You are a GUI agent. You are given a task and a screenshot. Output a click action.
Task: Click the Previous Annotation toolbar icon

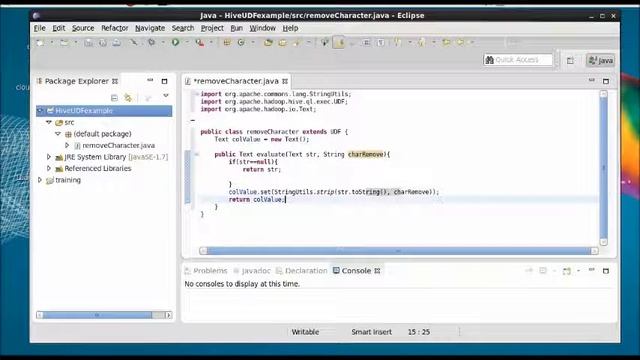pos(422,42)
